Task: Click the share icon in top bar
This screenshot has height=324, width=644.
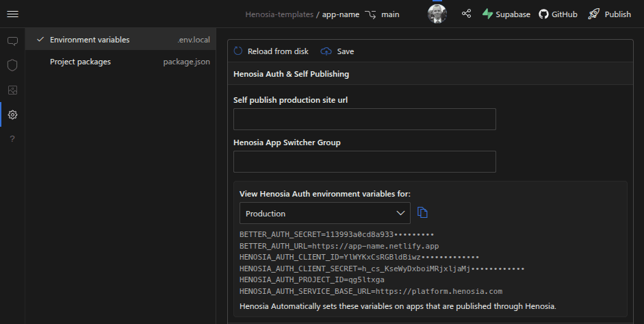Action: 466,14
